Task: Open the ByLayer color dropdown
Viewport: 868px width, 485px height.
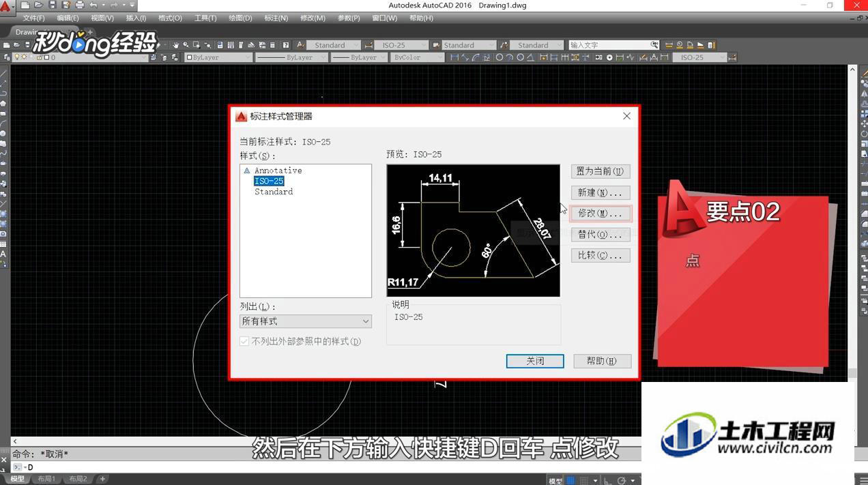Action: (x=219, y=57)
